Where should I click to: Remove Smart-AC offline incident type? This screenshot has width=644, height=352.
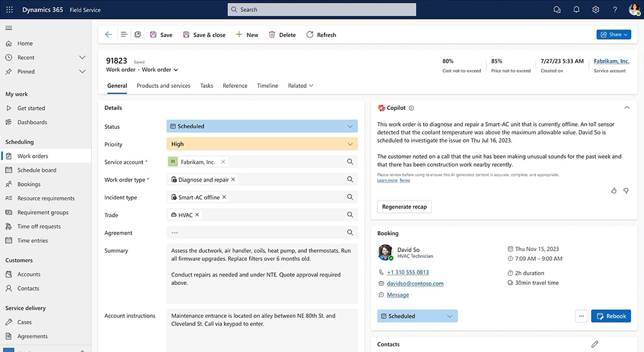tap(225, 197)
